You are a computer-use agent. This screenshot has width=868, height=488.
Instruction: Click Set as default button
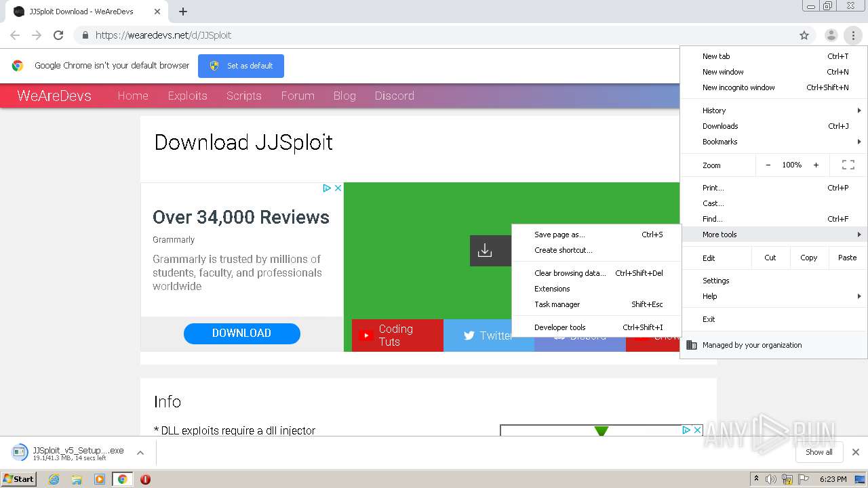(241, 66)
